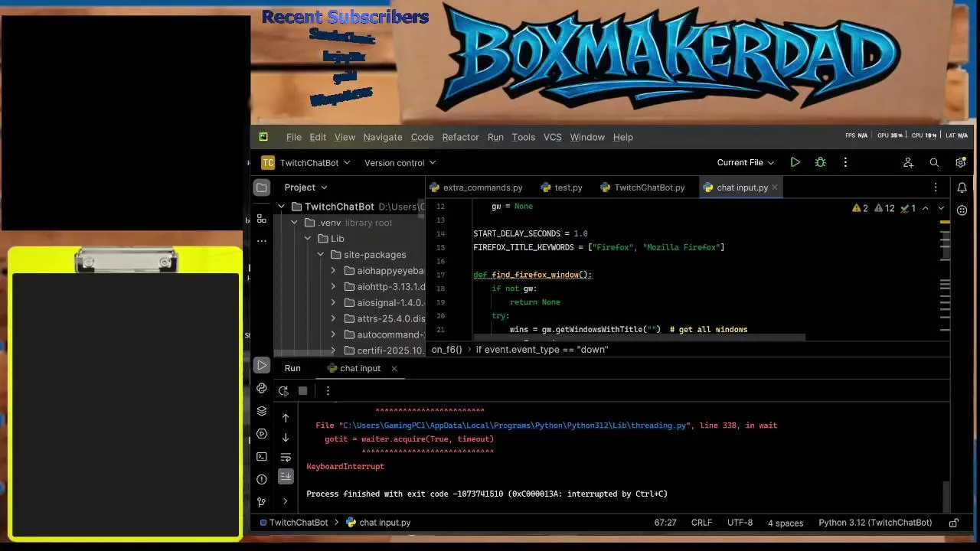980x551 pixels.
Task: Collapse the Lib folder
Action: coord(308,239)
